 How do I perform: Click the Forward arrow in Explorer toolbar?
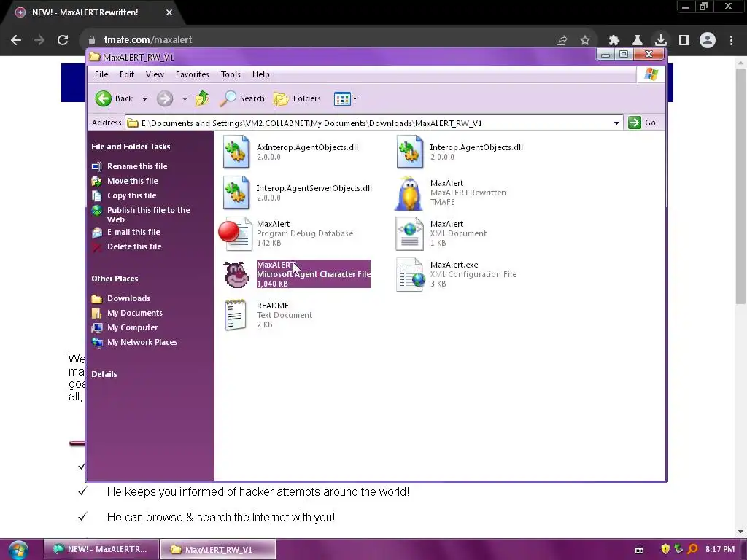tap(165, 98)
